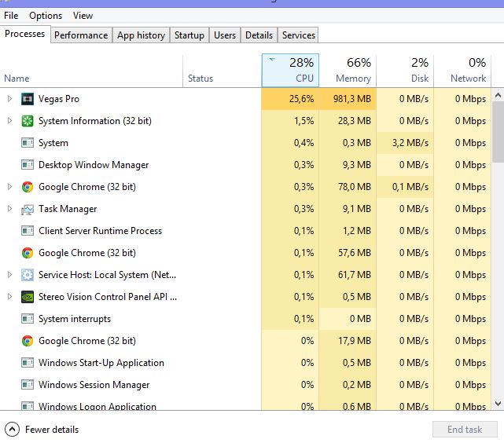Click the System Information (32 bit) icon
Viewport: 504px width, 443px height.
[28, 121]
